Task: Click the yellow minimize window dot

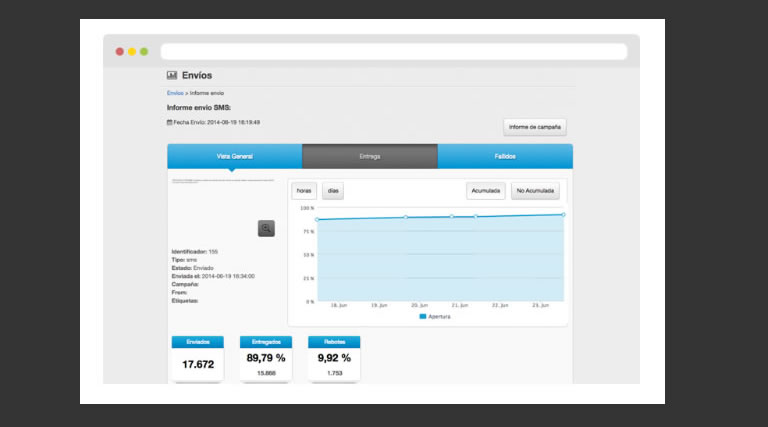Action: point(132,51)
